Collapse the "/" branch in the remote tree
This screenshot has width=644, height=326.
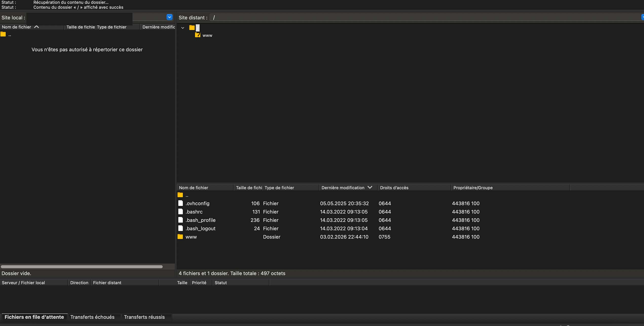click(182, 28)
